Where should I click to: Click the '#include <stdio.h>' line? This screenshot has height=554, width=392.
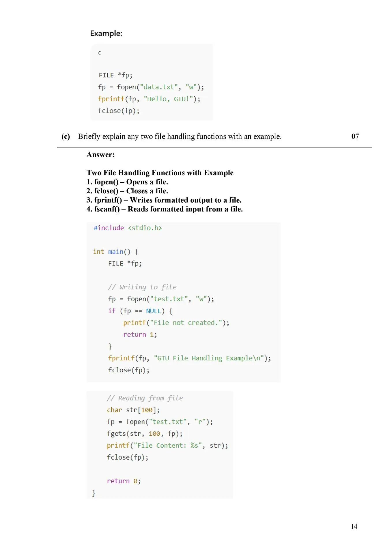(128, 228)
